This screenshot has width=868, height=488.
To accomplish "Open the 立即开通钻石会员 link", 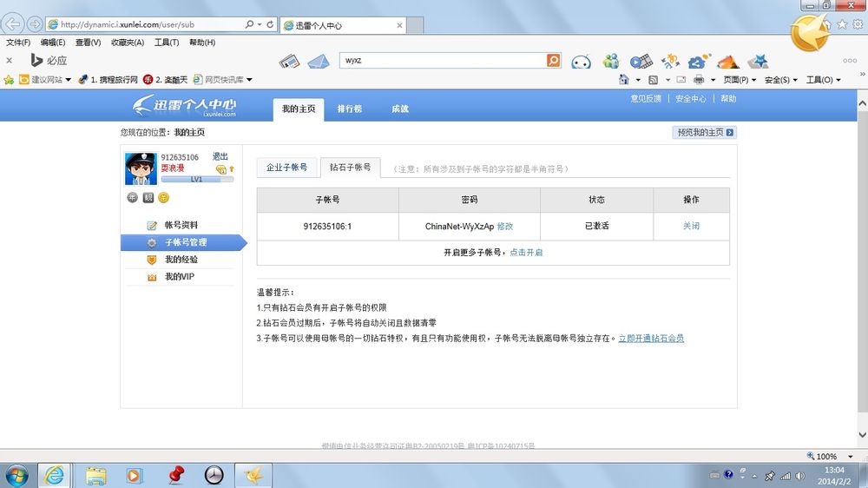I will click(651, 339).
